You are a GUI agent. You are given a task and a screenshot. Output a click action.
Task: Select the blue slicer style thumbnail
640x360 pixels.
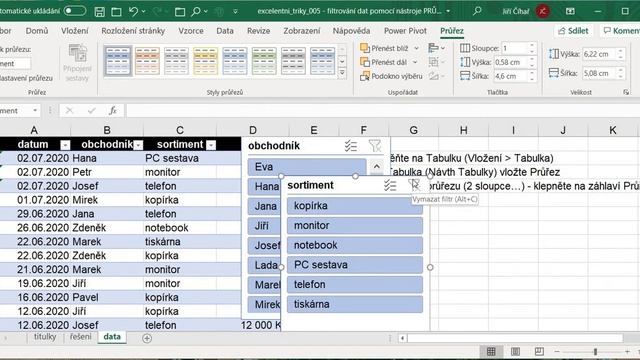coord(118,61)
